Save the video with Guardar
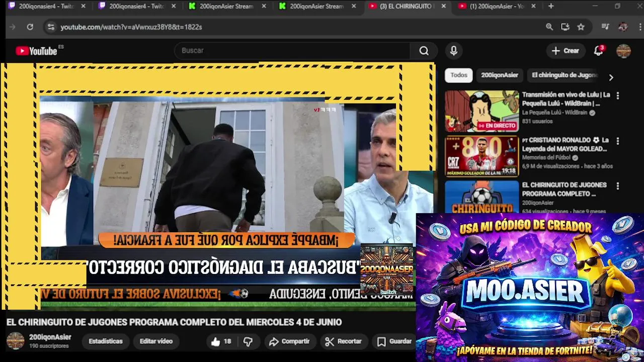 (395, 341)
